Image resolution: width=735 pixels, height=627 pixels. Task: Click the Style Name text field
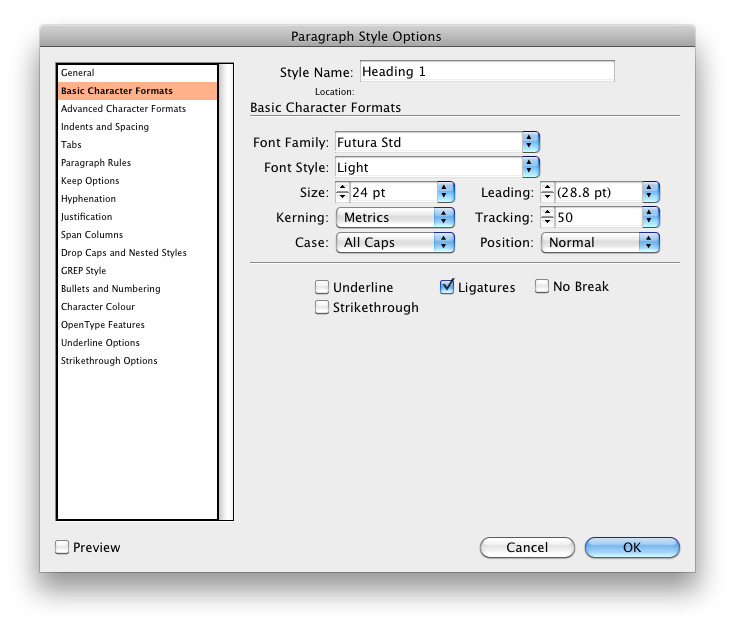click(486, 71)
